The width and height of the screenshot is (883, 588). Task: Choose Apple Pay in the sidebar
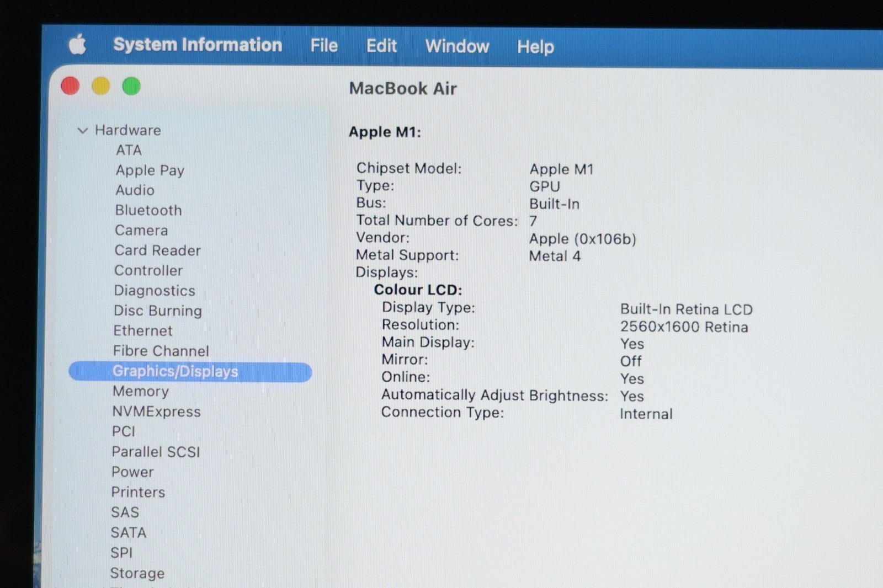[150, 170]
